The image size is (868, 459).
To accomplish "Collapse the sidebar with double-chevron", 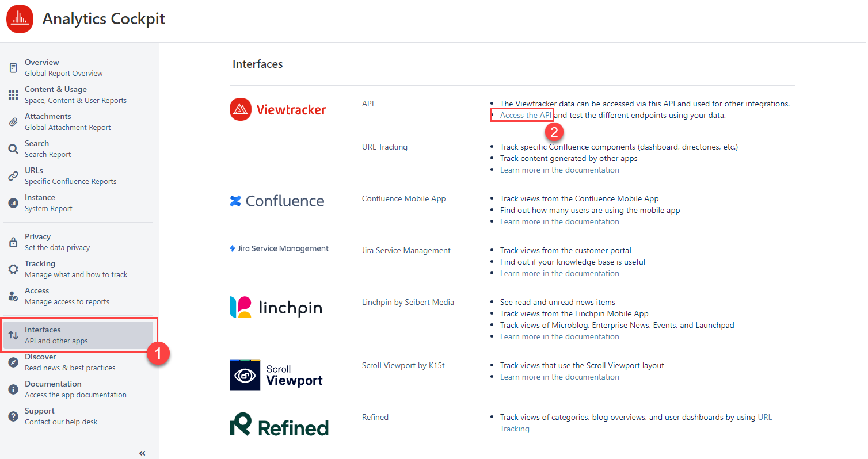I will (142, 453).
